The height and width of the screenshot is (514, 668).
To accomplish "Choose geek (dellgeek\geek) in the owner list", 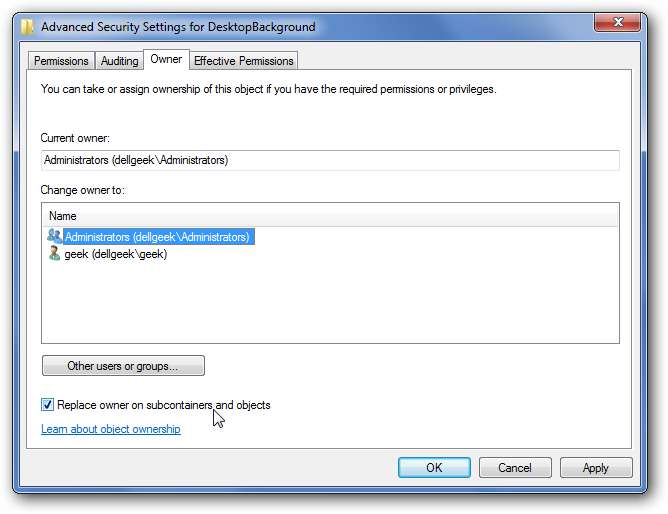I will [x=115, y=254].
